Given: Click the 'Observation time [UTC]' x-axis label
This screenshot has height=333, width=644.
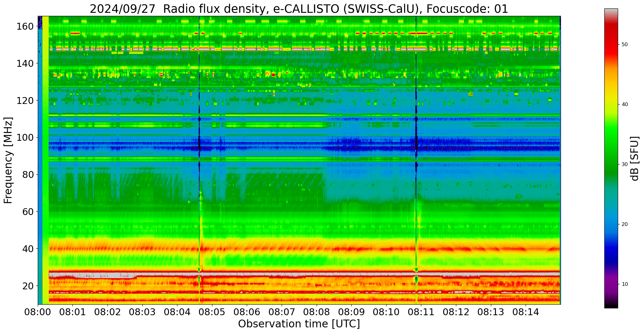Looking at the screenshot, I should click(x=299, y=324).
